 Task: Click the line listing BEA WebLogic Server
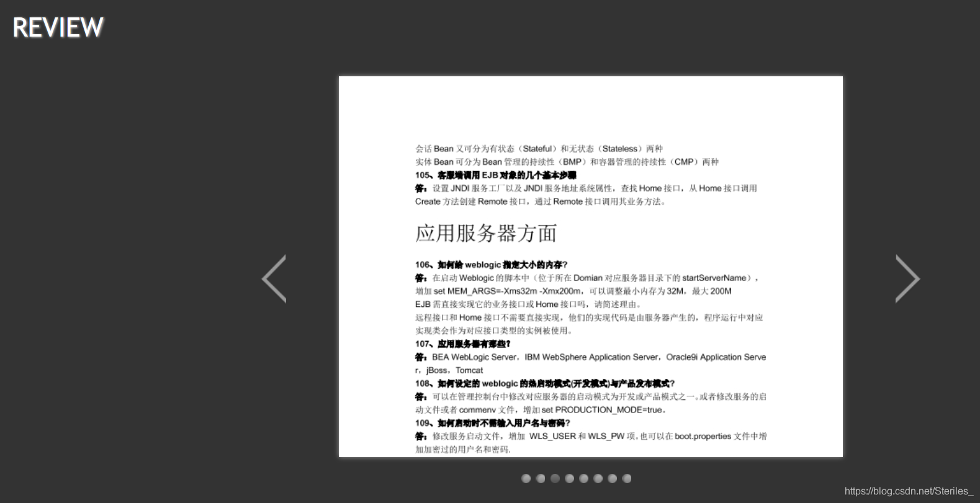click(591, 357)
